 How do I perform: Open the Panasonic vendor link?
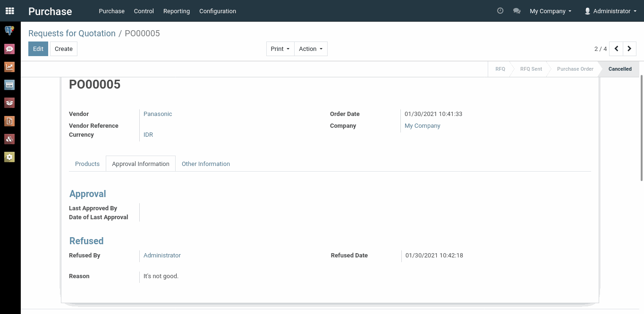[x=158, y=114]
